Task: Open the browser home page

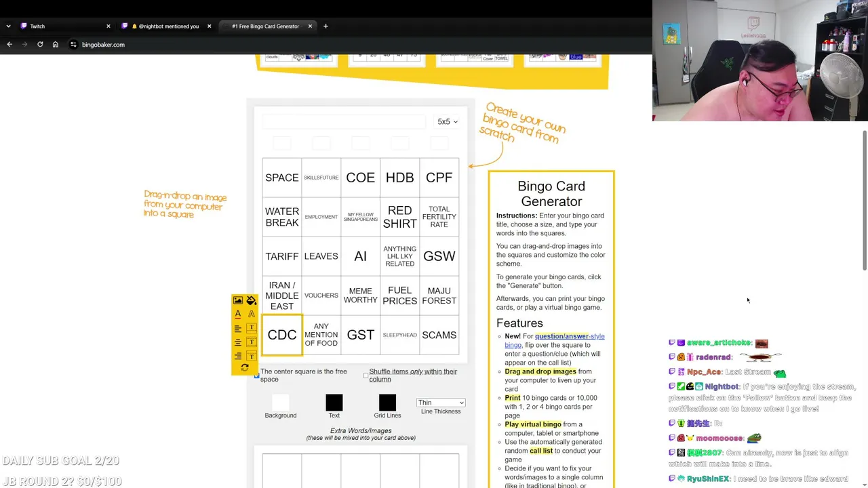Action: tap(56, 45)
